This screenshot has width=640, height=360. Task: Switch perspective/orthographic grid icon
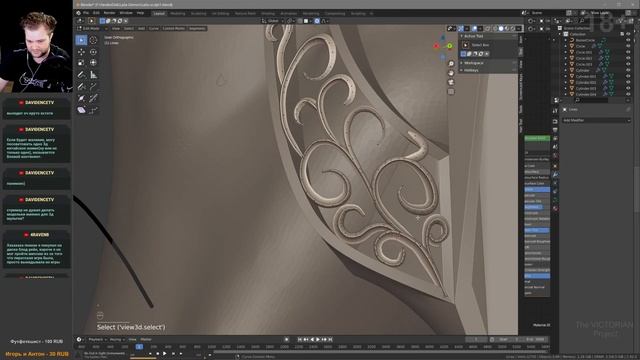click(x=451, y=91)
